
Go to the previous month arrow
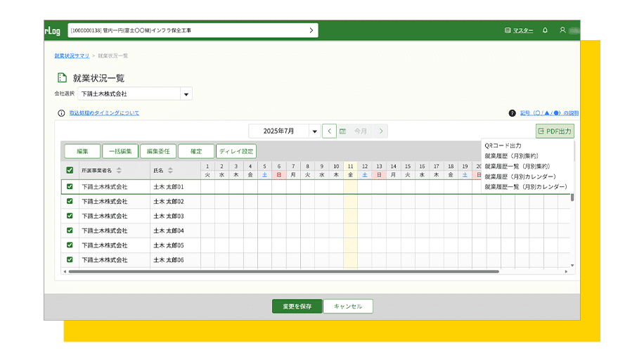click(x=330, y=131)
